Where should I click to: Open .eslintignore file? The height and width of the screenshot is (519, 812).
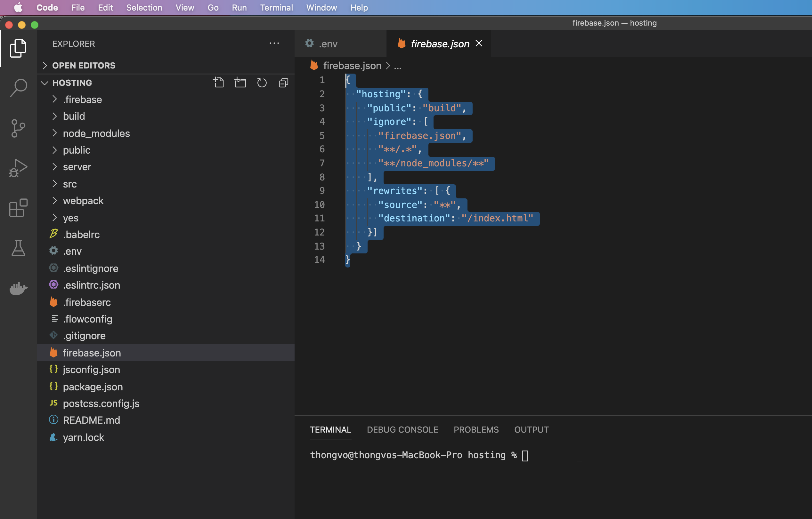tap(166, 268)
